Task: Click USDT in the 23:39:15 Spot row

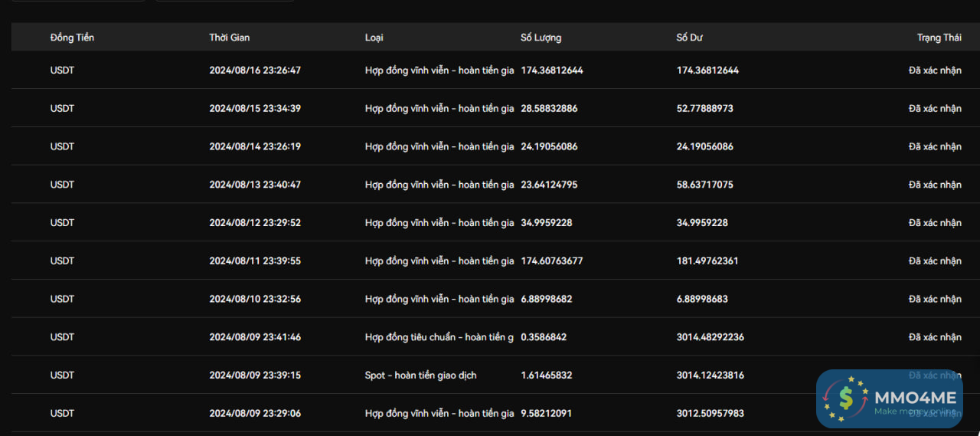Action: 62,375
